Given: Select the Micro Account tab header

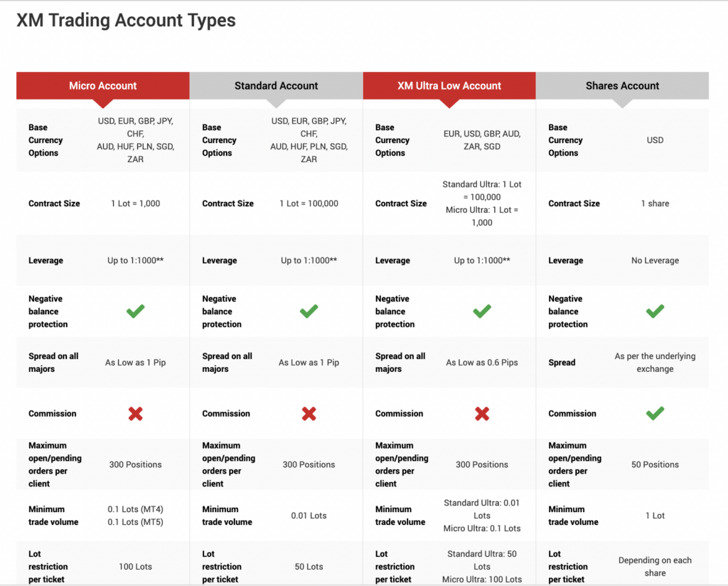Looking at the screenshot, I should click(103, 85).
